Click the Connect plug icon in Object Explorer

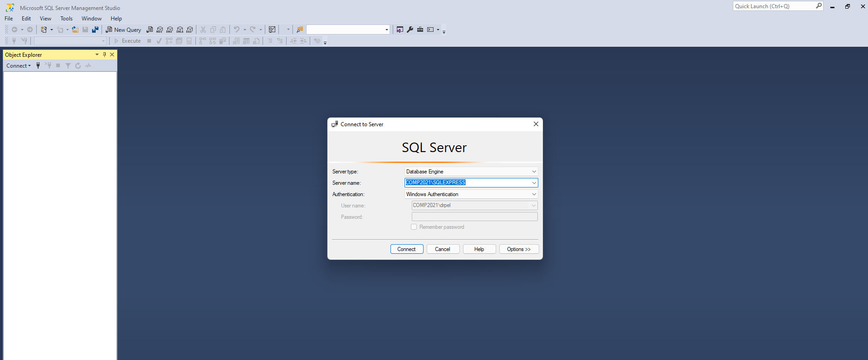point(38,66)
